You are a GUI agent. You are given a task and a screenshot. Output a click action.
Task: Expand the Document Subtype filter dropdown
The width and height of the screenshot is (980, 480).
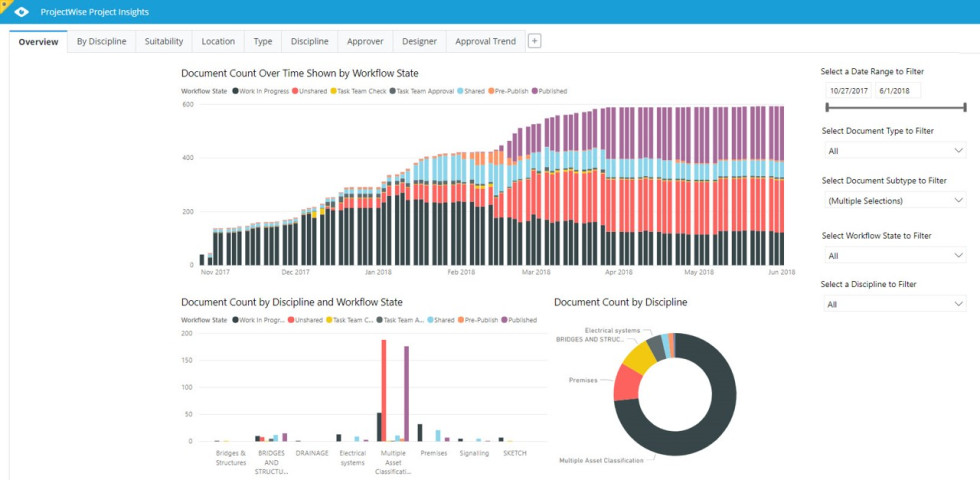click(894, 201)
